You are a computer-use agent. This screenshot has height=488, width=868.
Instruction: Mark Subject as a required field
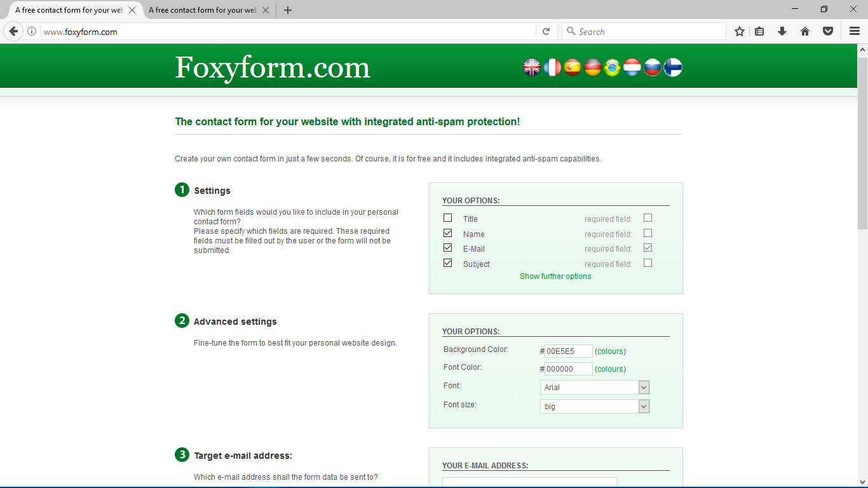(648, 263)
